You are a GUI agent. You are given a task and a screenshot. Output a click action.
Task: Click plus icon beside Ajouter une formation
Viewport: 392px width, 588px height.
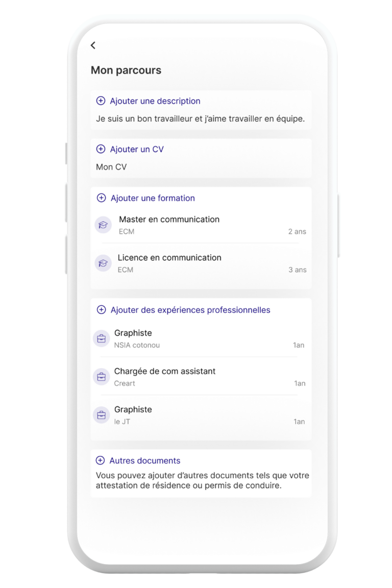click(101, 198)
